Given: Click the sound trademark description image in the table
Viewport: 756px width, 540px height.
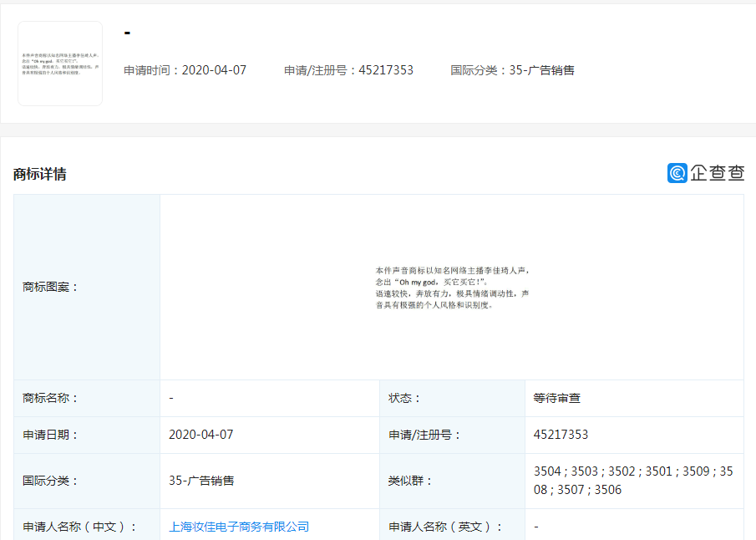Looking at the screenshot, I should coord(452,288).
